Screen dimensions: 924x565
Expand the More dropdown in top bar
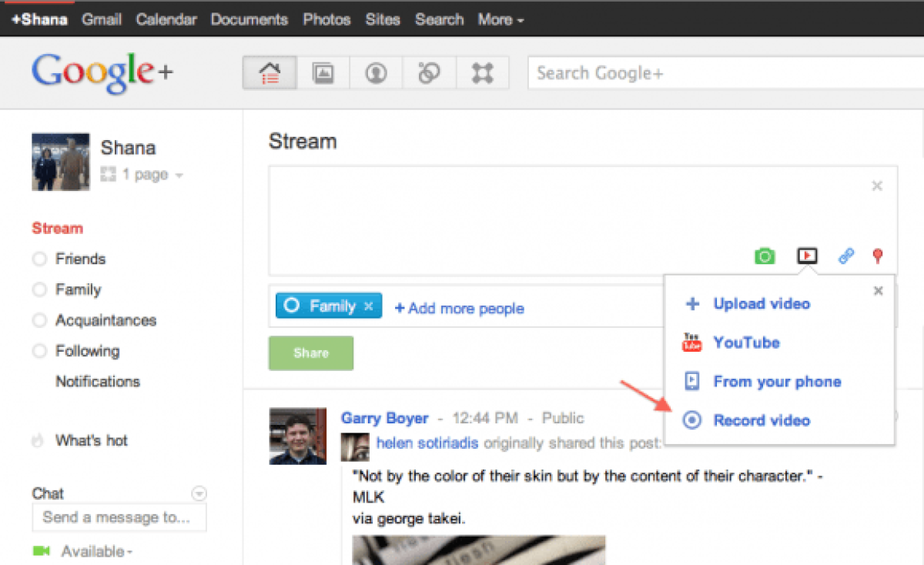coord(500,20)
